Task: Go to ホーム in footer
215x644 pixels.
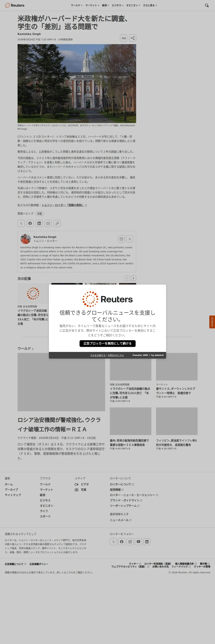Action: coord(9,484)
